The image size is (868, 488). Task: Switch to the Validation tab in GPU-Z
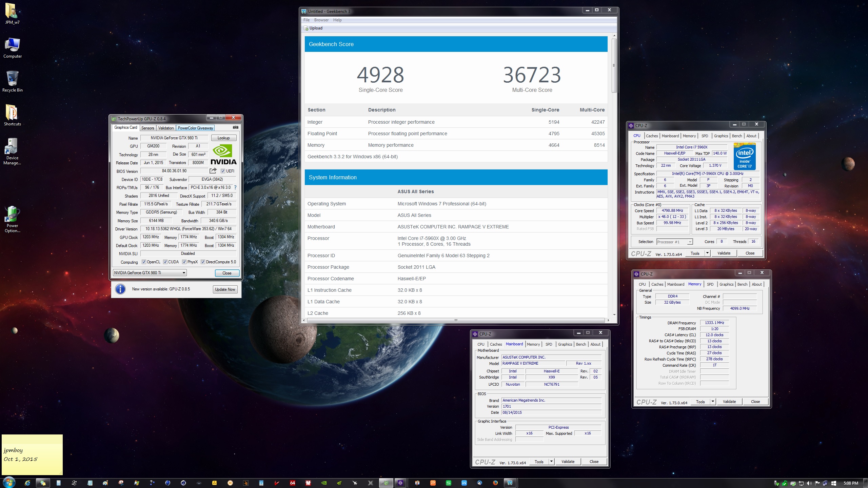166,128
